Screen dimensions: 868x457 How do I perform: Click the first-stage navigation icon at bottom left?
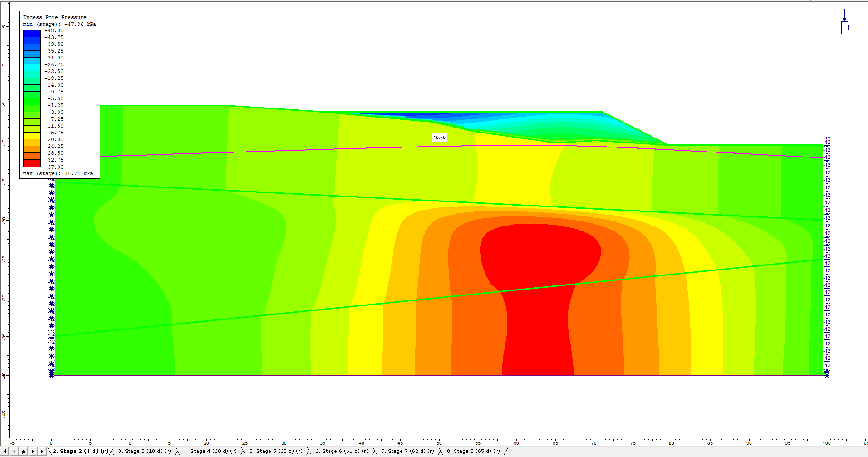4,452
